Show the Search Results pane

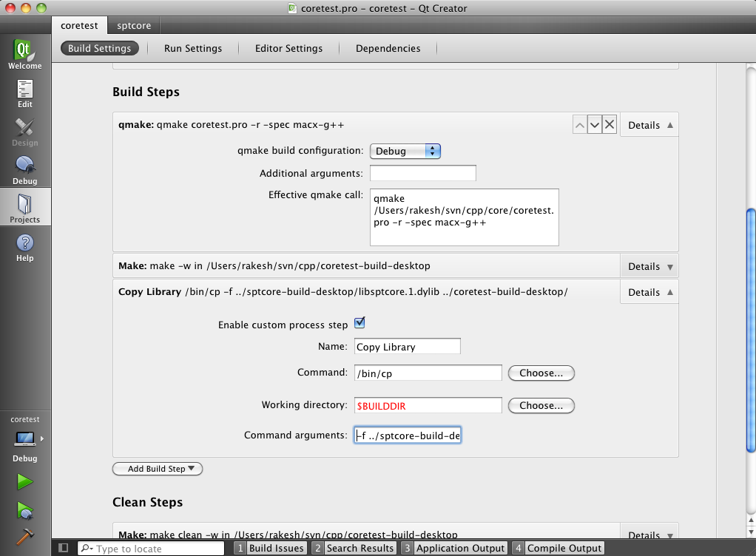point(354,549)
